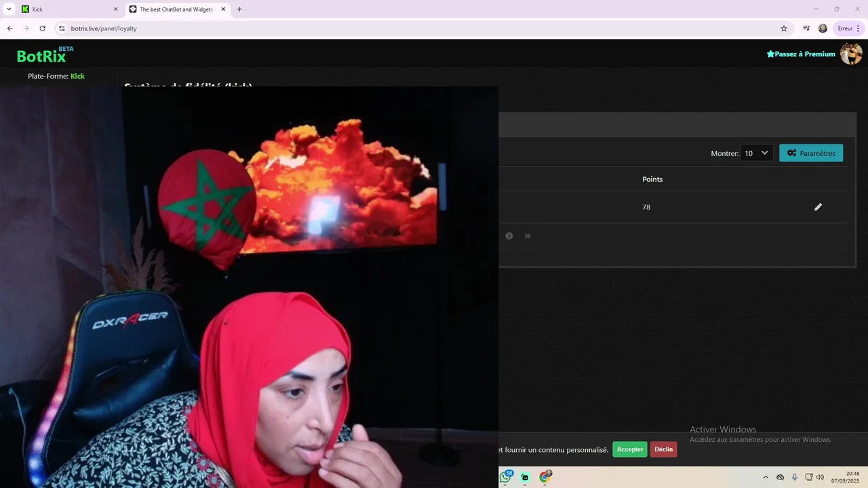The image size is (868, 488).
Task: Click the BotRix BETA logo
Action: click(45, 54)
